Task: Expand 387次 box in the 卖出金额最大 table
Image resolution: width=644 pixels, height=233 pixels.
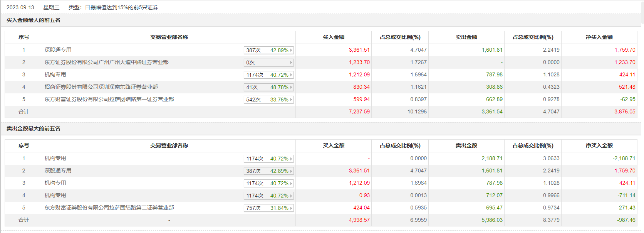Action: pyautogui.click(x=268, y=171)
